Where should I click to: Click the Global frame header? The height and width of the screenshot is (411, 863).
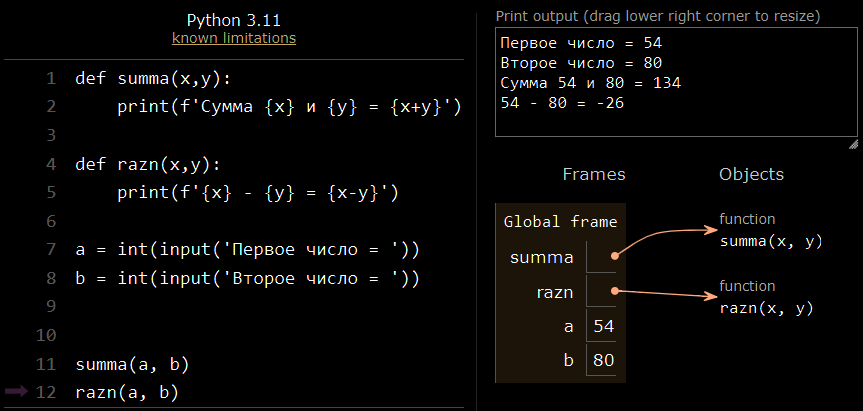[560, 222]
